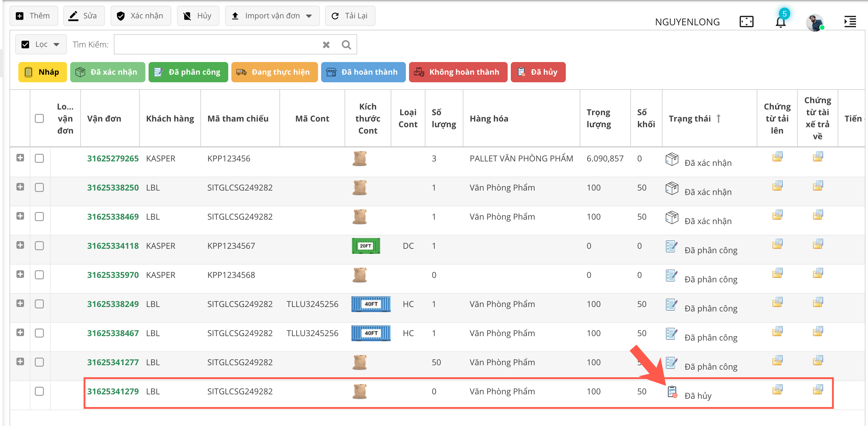Expand row details for order 31625334118
The width and height of the screenshot is (868, 426).
[20, 245]
